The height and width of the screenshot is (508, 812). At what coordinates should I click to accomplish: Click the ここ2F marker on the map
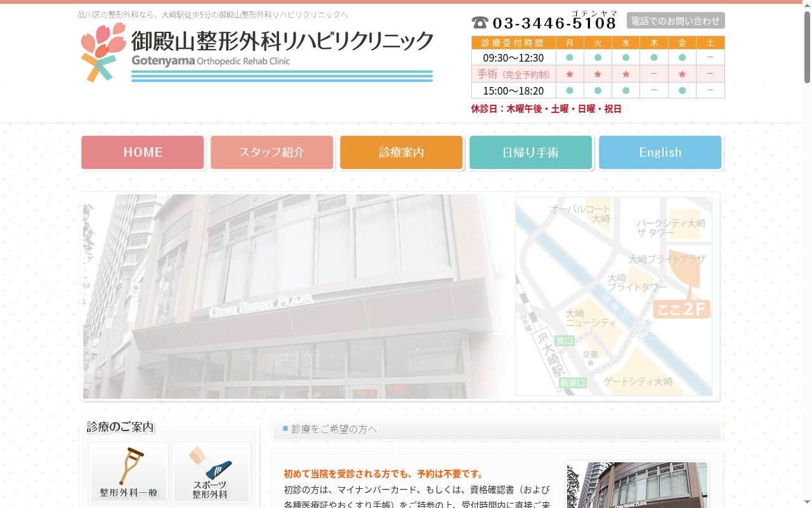[682, 309]
